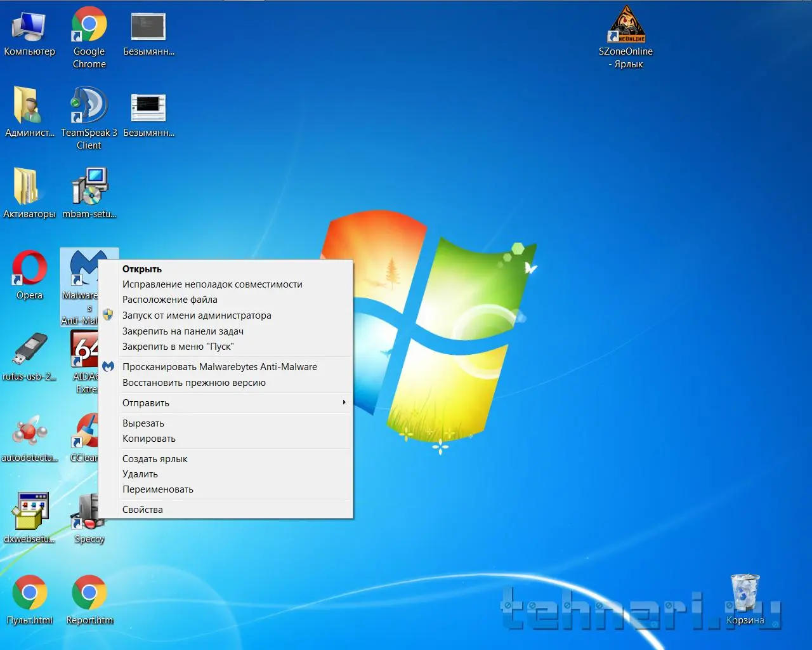This screenshot has width=812, height=650.
Task: Choose Удалить in the context menu
Action: (x=140, y=474)
